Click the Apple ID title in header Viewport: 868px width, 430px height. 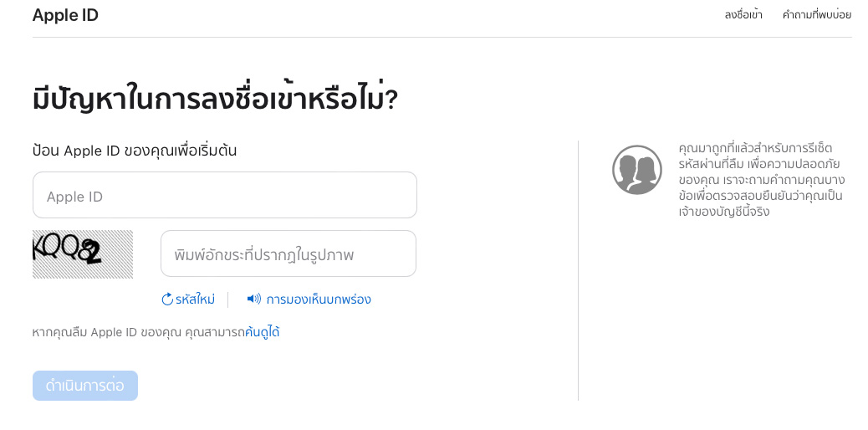click(x=65, y=15)
